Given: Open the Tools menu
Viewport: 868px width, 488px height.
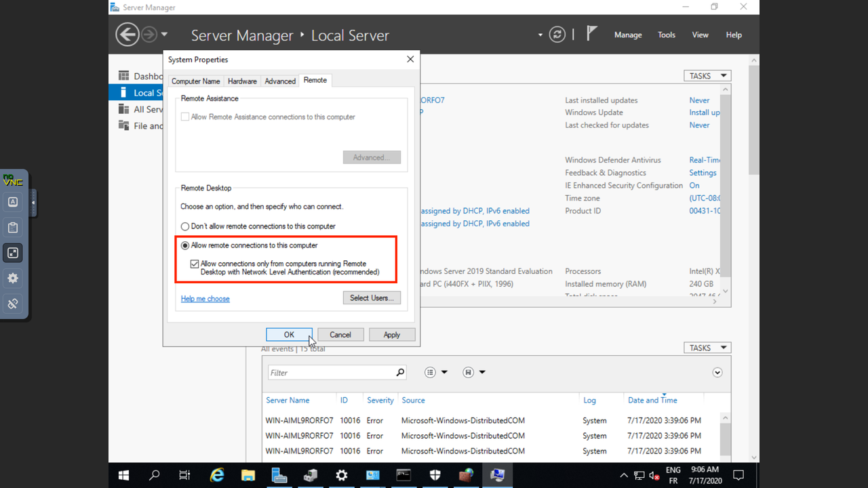Looking at the screenshot, I should pos(667,35).
